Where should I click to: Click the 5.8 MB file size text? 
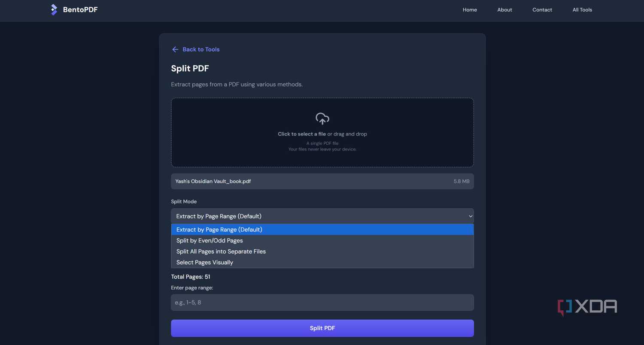click(462, 182)
